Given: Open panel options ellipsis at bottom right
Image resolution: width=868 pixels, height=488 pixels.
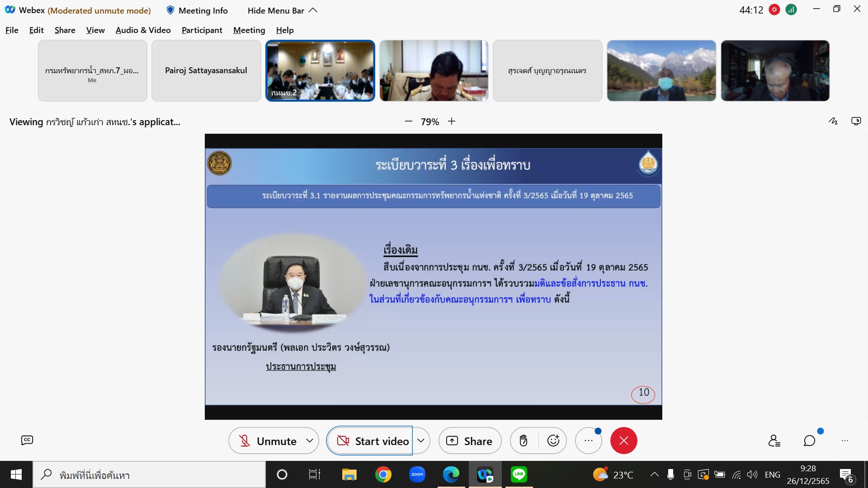Looking at the screenshot, I should [845, 441].
